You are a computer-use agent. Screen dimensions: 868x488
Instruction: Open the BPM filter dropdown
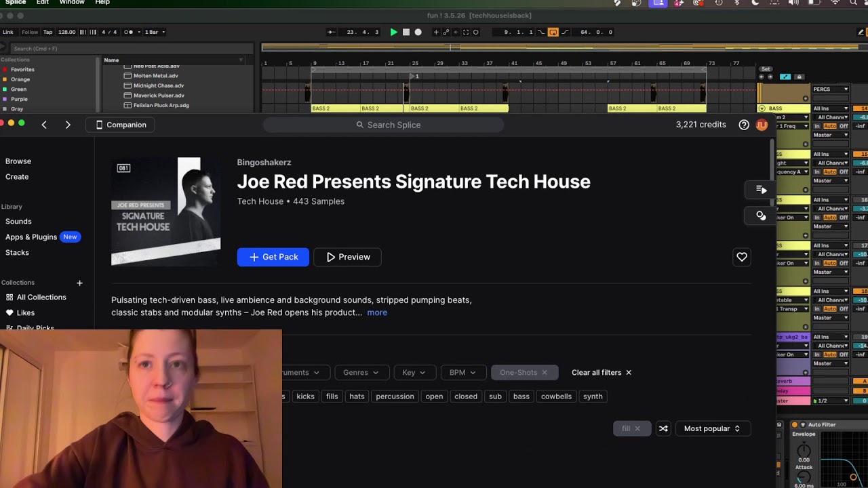point(462,372)
